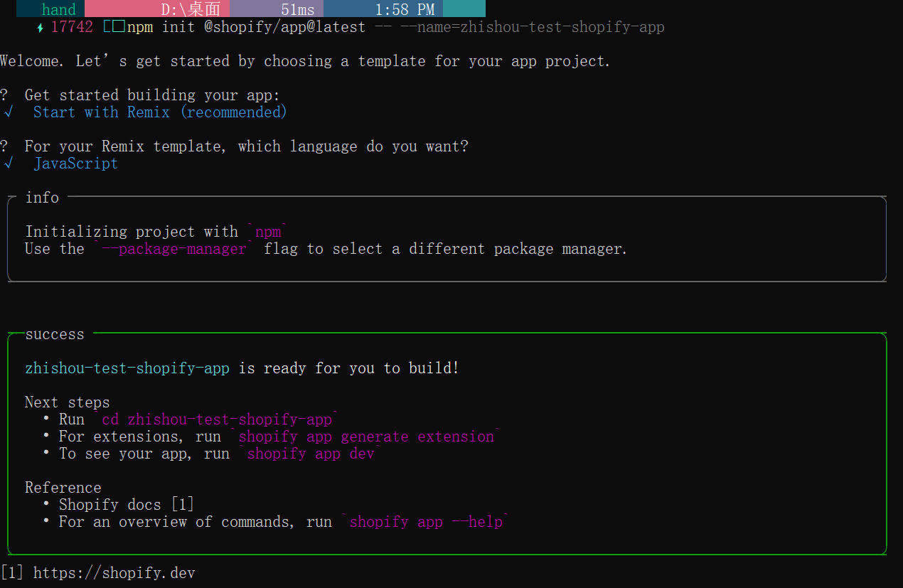Image resolution: width=903 pixels, height=588 pixels.
Task: Click the D:\桌面 path segment
Action: [x=157, y=9]
